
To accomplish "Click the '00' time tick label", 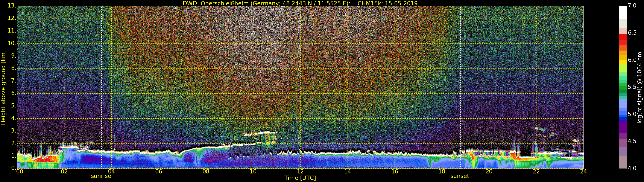I will [20, 171].
